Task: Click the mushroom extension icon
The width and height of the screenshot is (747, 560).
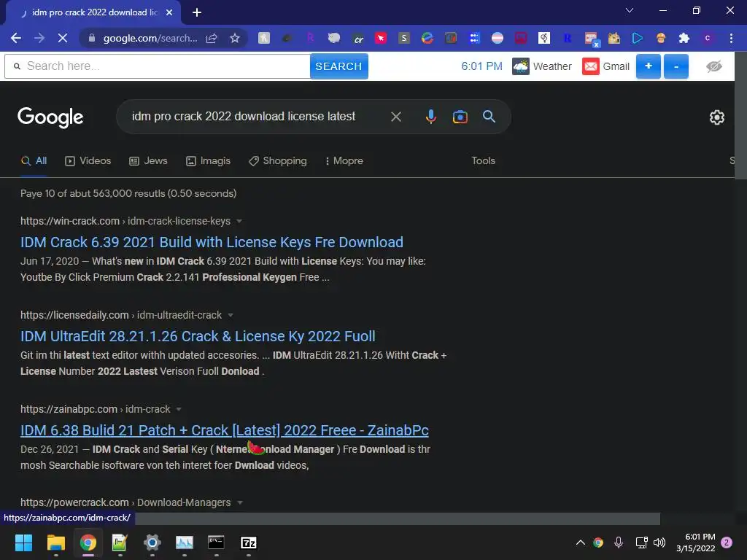Action: tap(661, 38)
